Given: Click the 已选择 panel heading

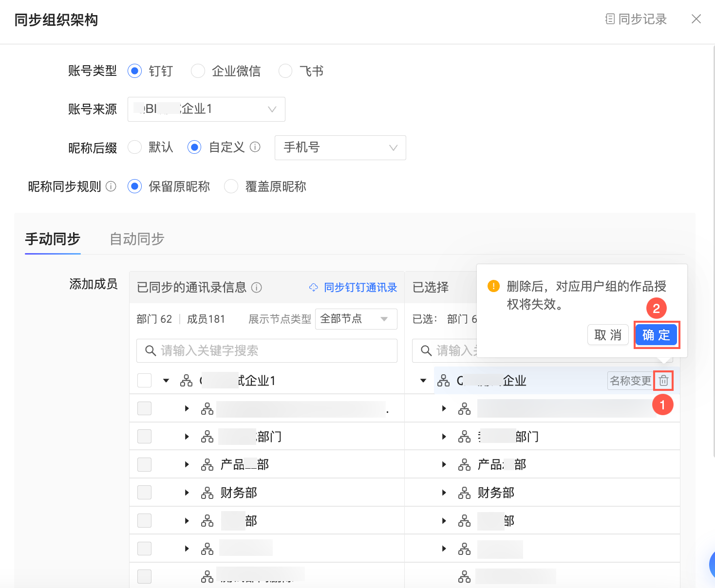Looking at the screenshot, I should (x=431, y=288).
